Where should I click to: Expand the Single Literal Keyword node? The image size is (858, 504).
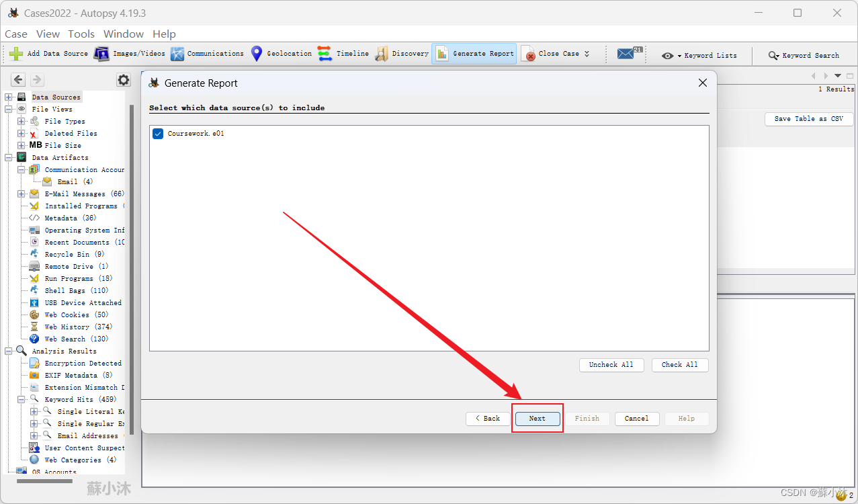[x=34, y=412]
